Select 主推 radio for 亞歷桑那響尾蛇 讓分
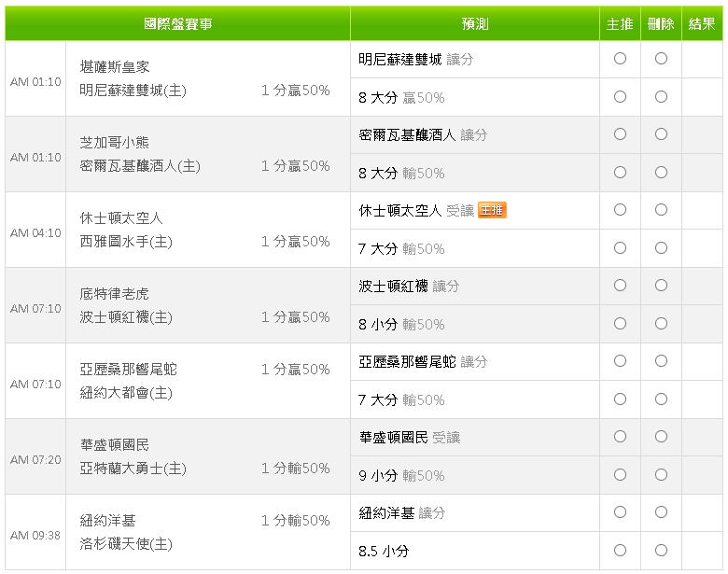This screenshot has height=574, width=728. (x=620, y=361)
